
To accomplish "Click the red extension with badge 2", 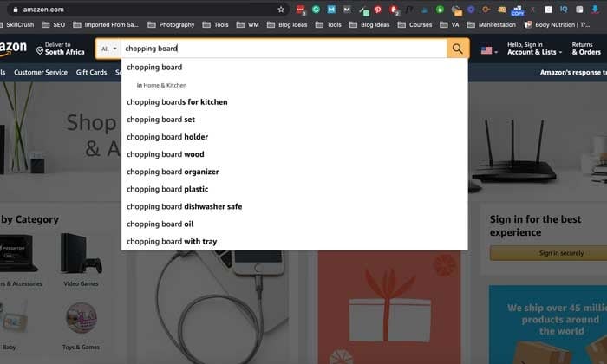I will (394, 10).
